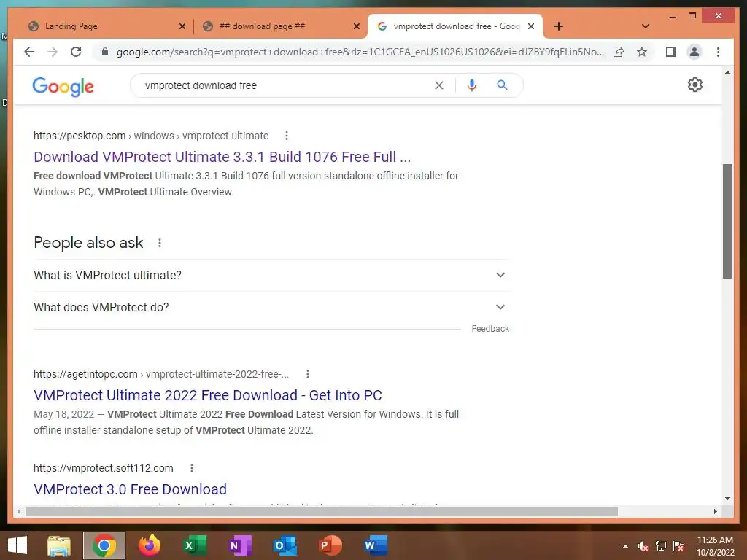
Task: Show hidden system tray icons
Action: [x=625, y=546]
